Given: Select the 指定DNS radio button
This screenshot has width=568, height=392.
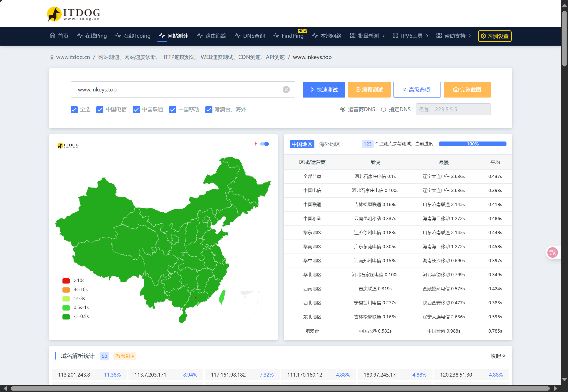Looking at the screenshot, I should point(383,109).
